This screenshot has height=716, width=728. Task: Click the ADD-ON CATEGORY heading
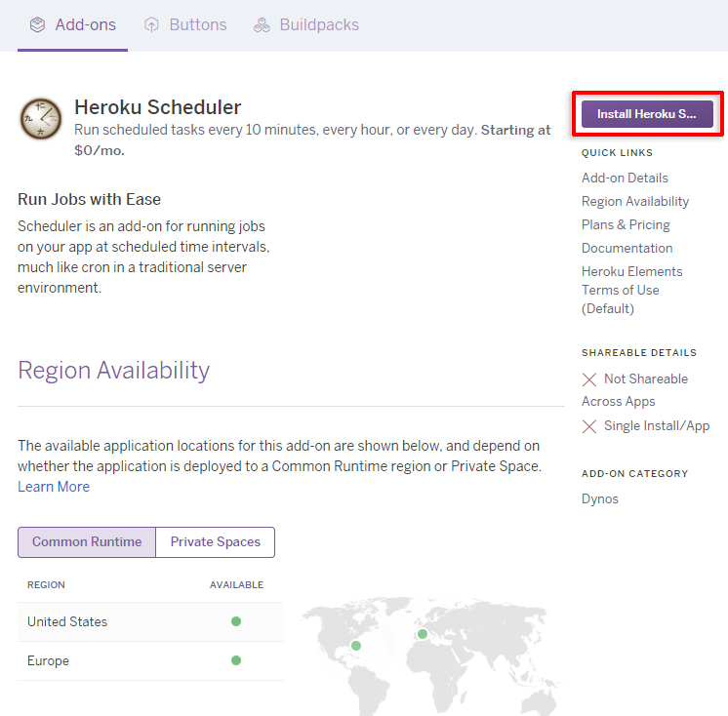coord(634,474)
